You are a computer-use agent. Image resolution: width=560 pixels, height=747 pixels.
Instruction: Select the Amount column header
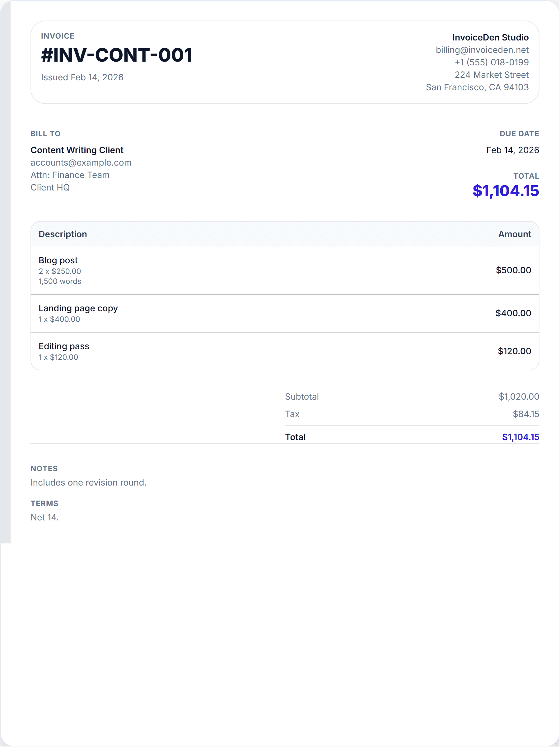click(515, 234)
